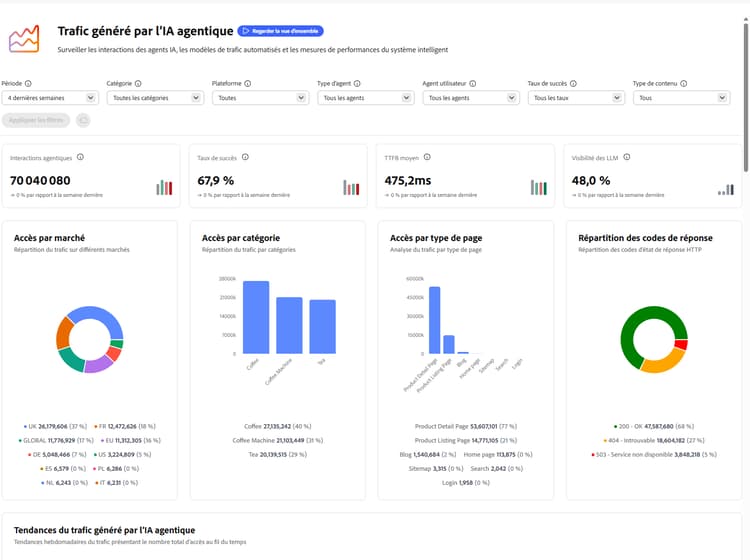Screen dimensions: 750x560
Task: Expand the Catégorie dropdown showing Toutes les catégories
Action: click(x=155, y=98)
